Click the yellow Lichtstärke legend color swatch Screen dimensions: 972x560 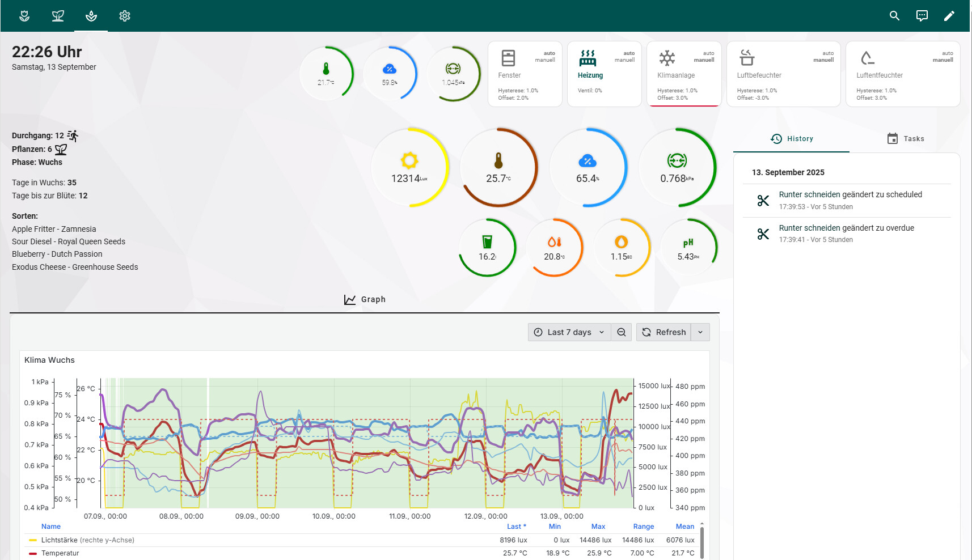point(33,540)
